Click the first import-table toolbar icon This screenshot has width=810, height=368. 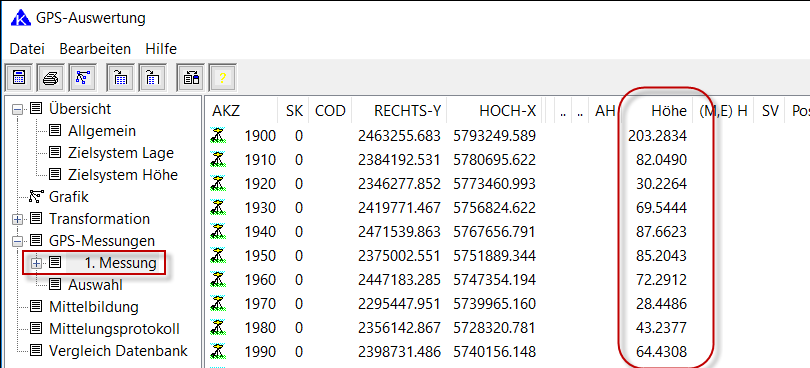pos(120,78)
